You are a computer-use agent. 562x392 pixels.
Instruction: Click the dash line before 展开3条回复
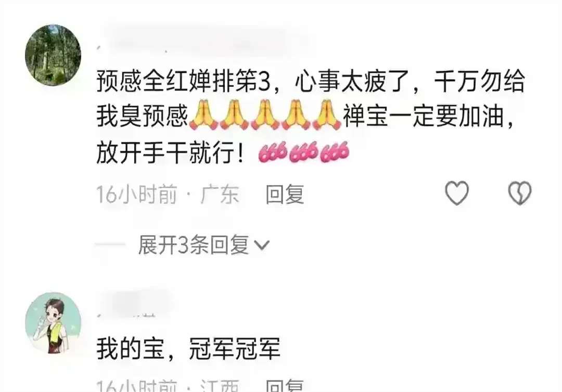point(110,245)
